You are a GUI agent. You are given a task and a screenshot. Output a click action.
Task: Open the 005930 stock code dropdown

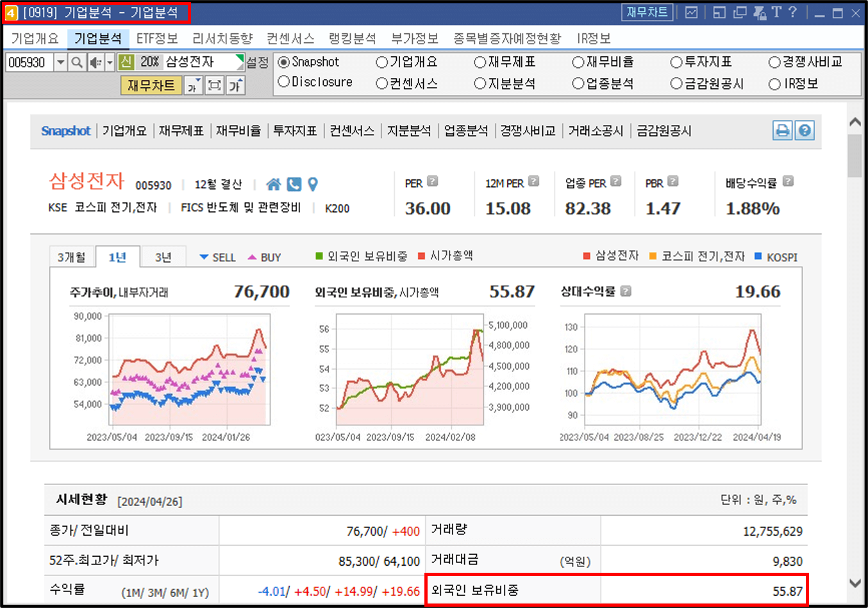[60, 62]
